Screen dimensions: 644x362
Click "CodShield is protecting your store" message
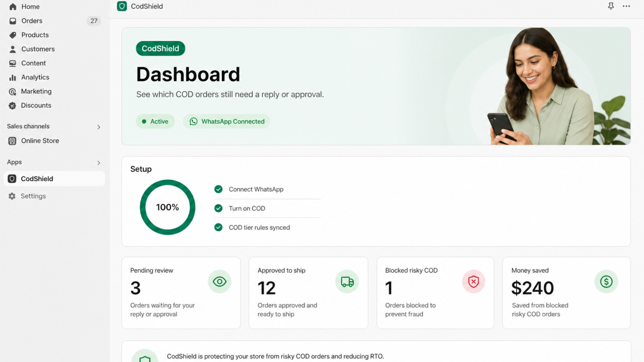[x=275, y=356]
